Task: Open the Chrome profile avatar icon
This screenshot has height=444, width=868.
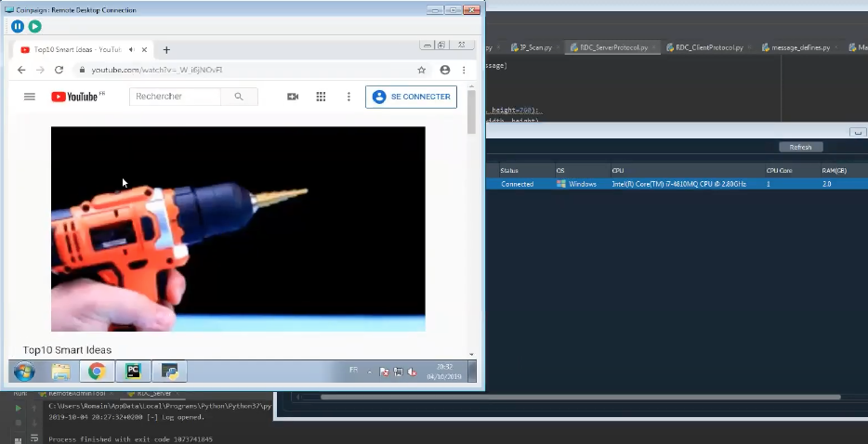Action: point(445,70)
